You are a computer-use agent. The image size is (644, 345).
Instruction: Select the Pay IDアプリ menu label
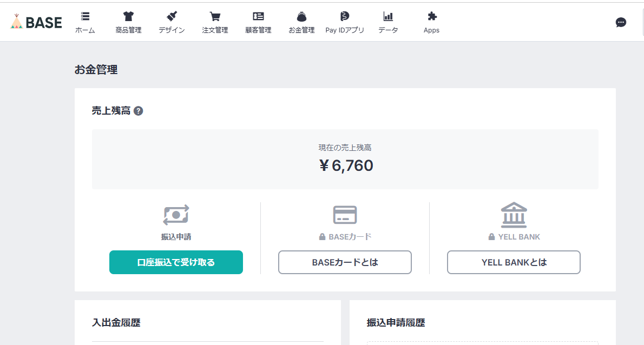345,30
